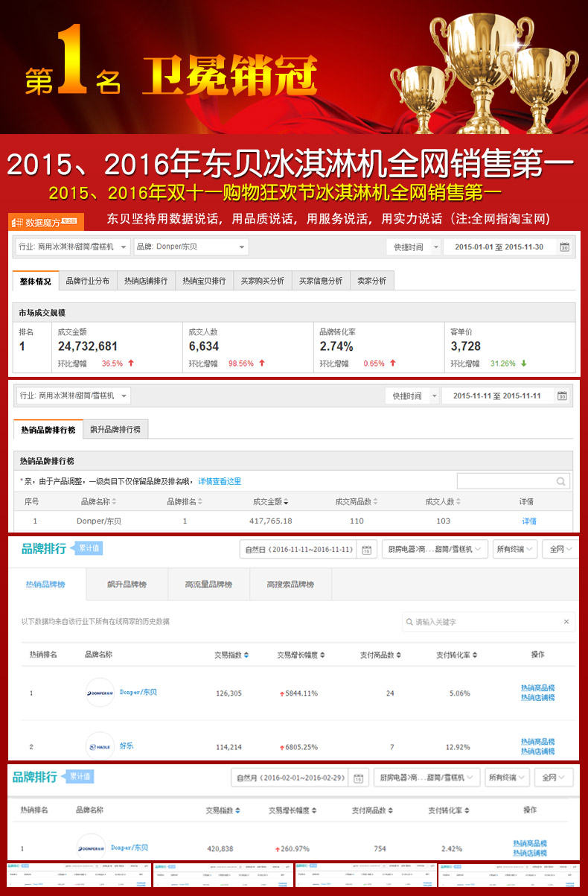Sort 支付转化率 column in 2016-11-11 table
The height and width of the screenshot is (896, 588).
457,655
